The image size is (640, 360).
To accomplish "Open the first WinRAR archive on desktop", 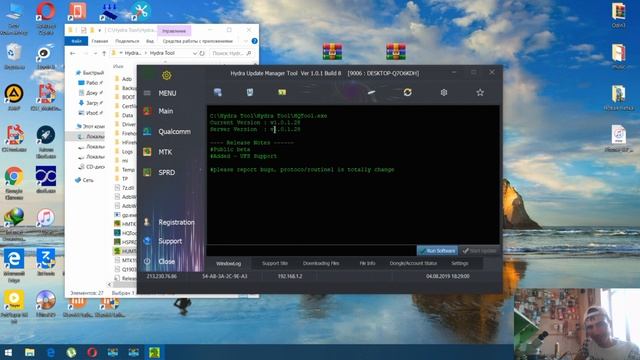I will coord(332,52).
